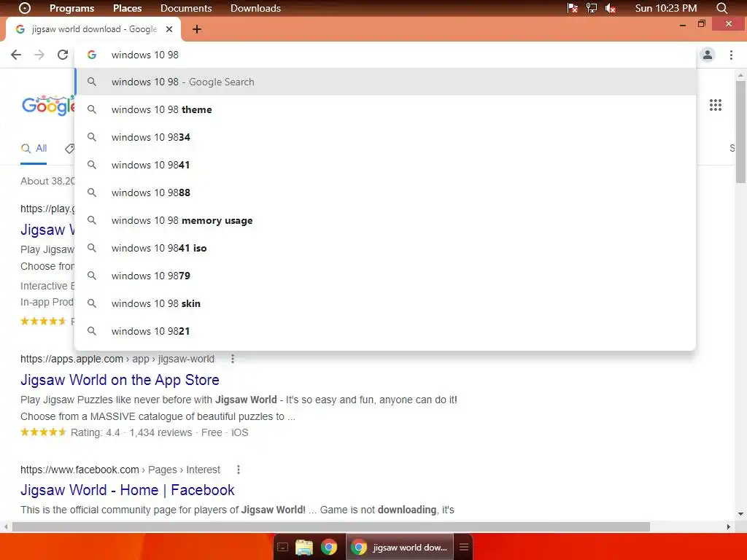Choose suggestion 'windows 10 98 skin'

click(x=385, y=303)
